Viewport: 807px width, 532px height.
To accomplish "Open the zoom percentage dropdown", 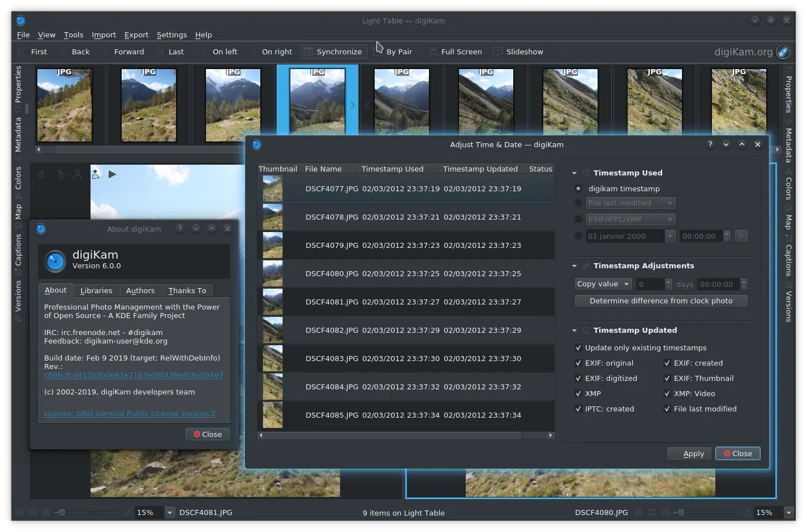I will pyautogui.click(x=170, y=512).
